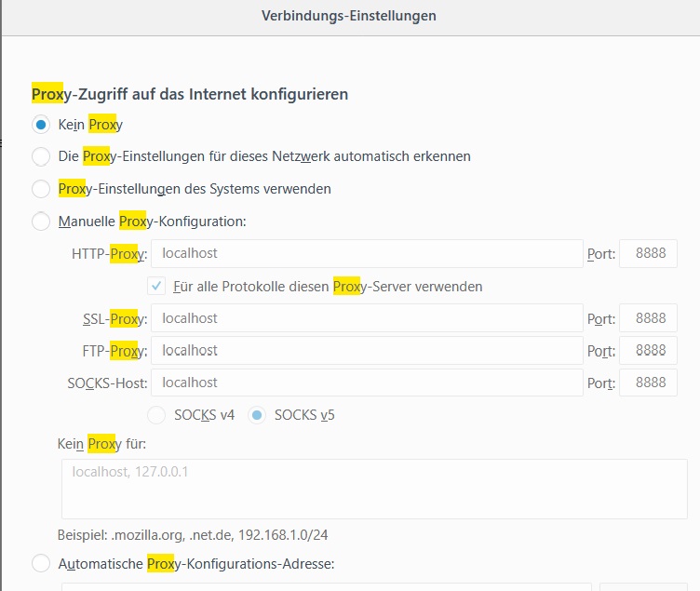The image size is (700, 591).
Task: Click the SSL-Proxy port field
Action: point(648,318)
